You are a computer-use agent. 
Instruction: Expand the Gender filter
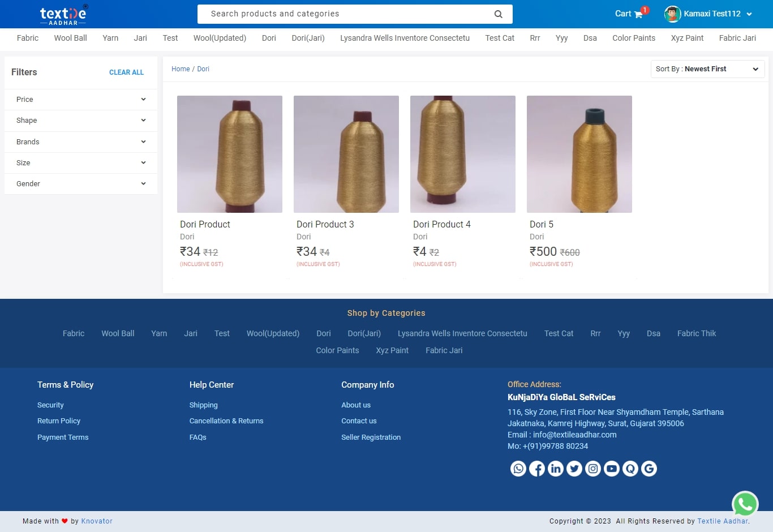coord(80,184)
